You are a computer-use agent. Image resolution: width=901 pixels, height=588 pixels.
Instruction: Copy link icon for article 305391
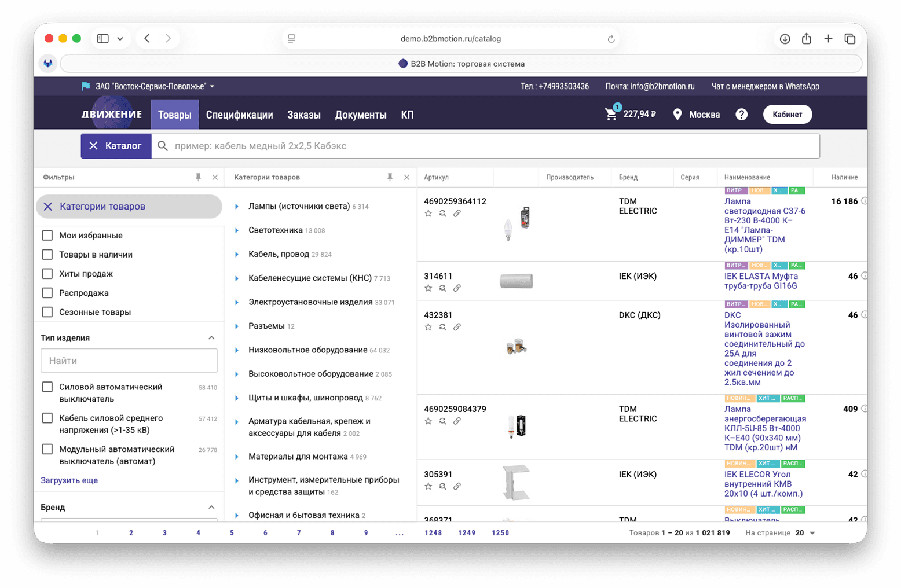click(457, 487)
